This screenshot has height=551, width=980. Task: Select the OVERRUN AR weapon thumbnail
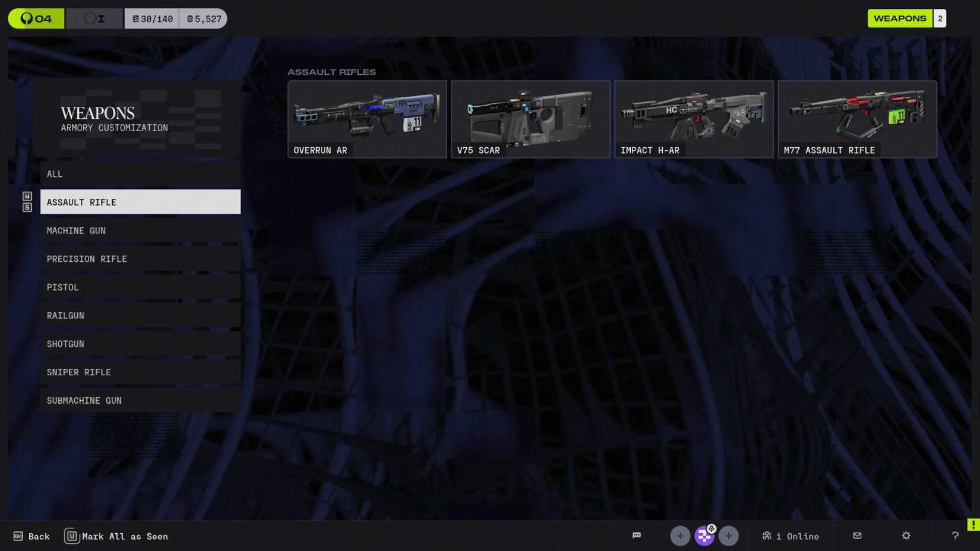click(x=366, y=119)
